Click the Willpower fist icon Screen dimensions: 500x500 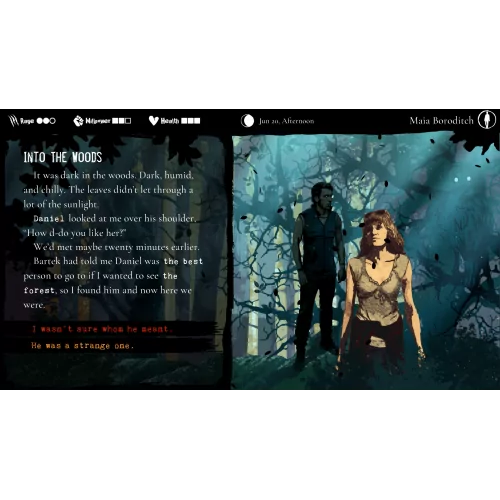(78, 121)
